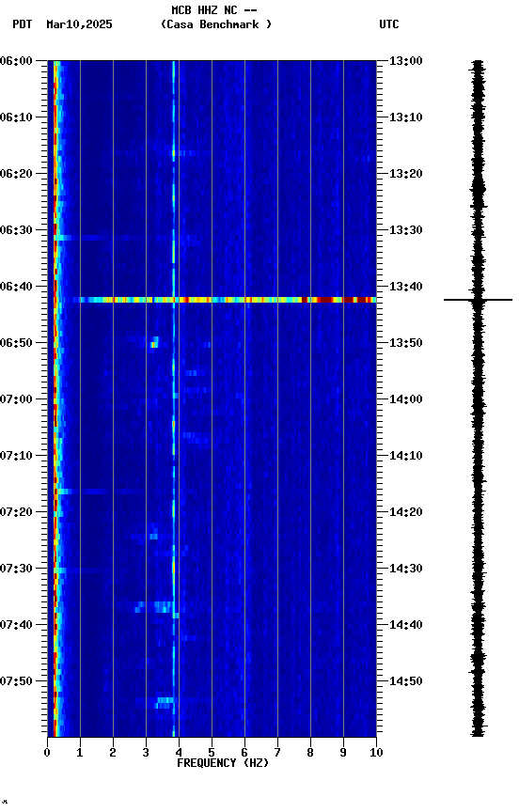Click the '06:00' PDT time label
The height and width of the screenshot is (812, 519).
coord(16,61)
